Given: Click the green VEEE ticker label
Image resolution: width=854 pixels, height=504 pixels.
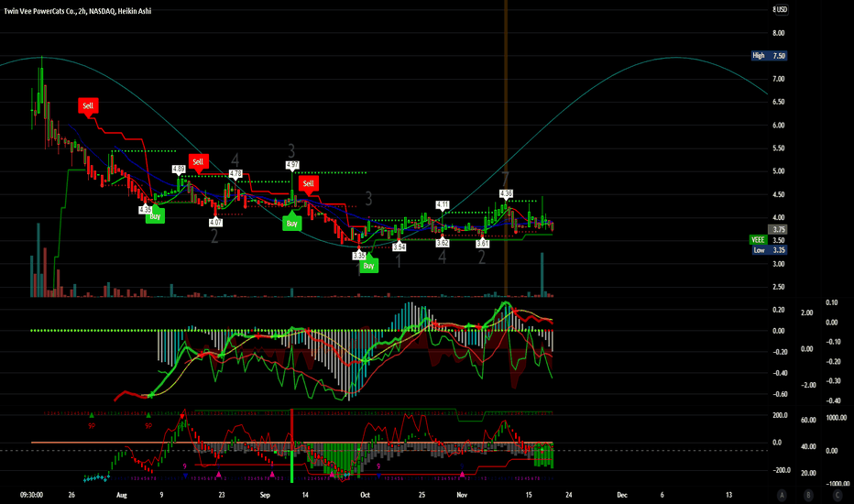Looking at the screenshot, I should click(758, 240).
